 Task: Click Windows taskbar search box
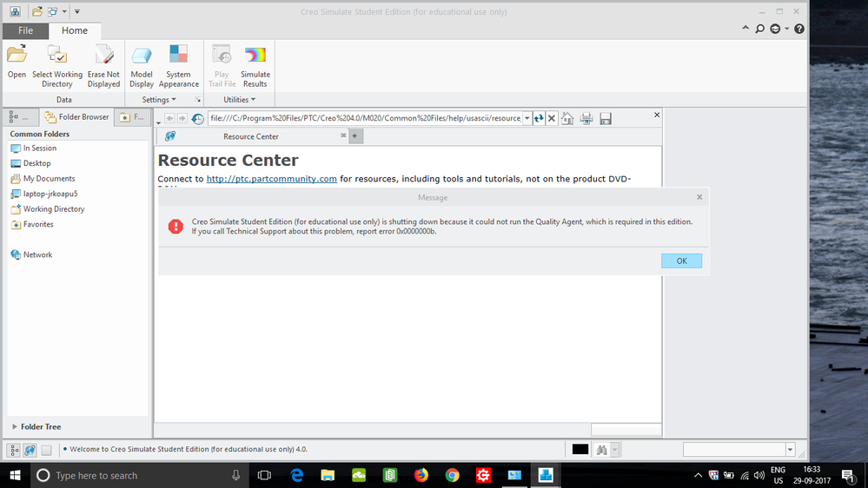point(138,475)
